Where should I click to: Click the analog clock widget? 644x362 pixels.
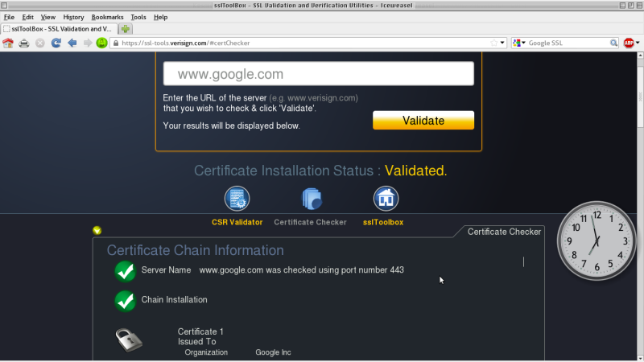pyautogui.click(x=597, y=241)
